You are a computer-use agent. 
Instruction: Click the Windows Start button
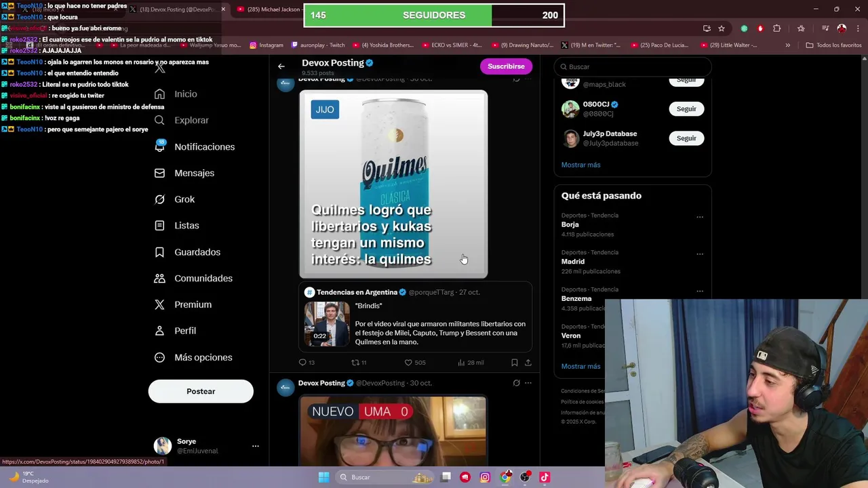pyautogui.click(x=323, y=477)
